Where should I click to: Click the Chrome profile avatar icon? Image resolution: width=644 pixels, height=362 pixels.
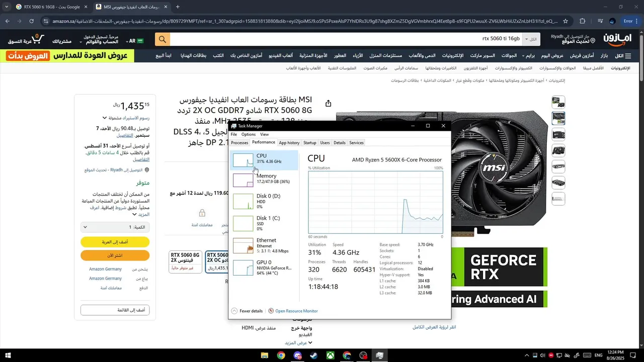click(612, 21)
